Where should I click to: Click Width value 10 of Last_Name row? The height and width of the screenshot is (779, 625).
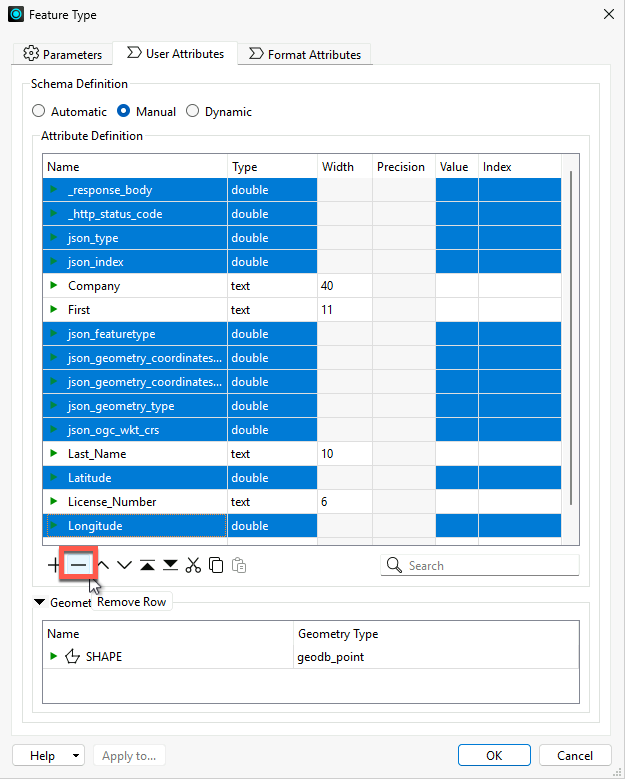pyautogui.click(x=327, y=454)
